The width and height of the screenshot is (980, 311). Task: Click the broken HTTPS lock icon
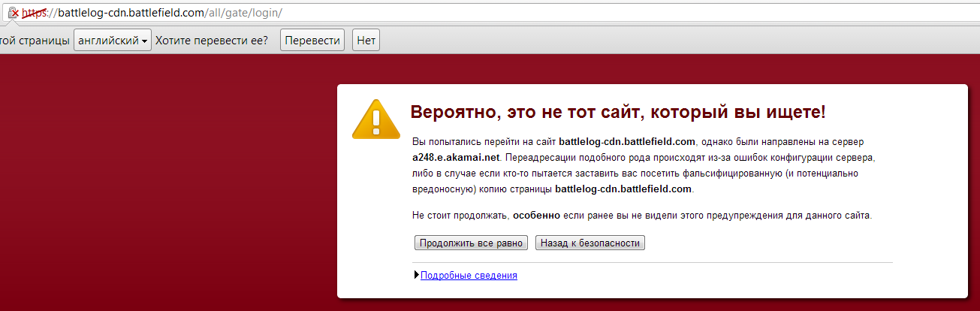(x=13, y=12)
